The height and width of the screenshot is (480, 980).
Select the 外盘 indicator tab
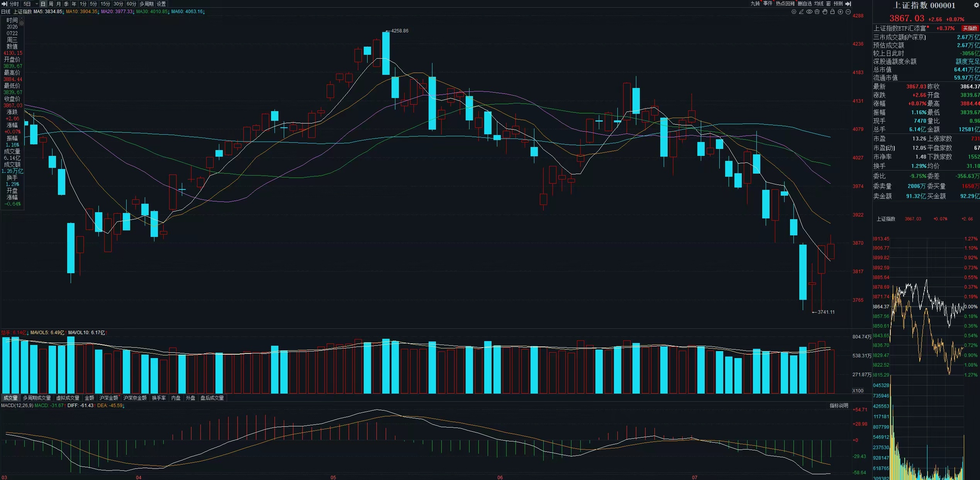pyautogui.click(x=190, y=398)
